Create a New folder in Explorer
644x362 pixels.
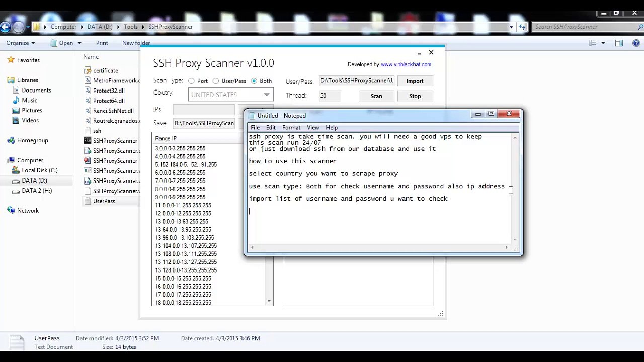136,43
